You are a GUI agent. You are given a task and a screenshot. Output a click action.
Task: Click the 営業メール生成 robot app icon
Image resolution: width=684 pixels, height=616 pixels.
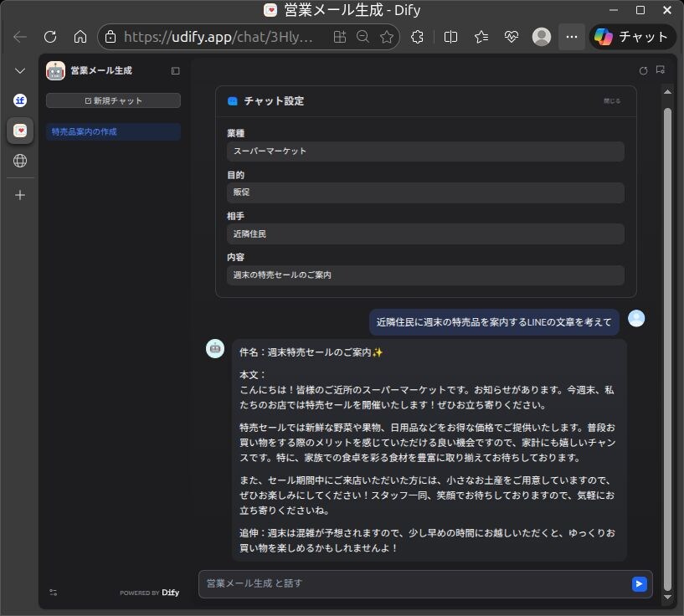[x=55, y=70]
